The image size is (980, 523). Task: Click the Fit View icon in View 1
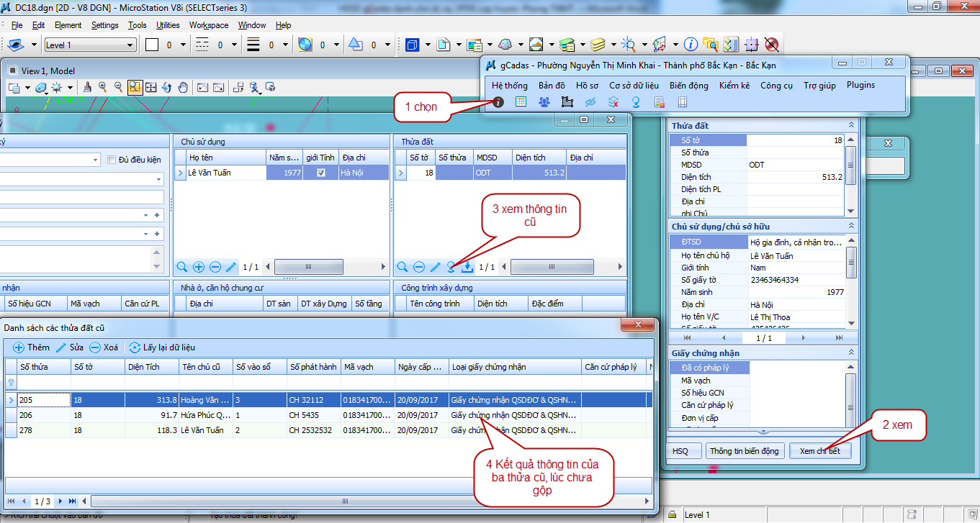[x=150, y=87]
